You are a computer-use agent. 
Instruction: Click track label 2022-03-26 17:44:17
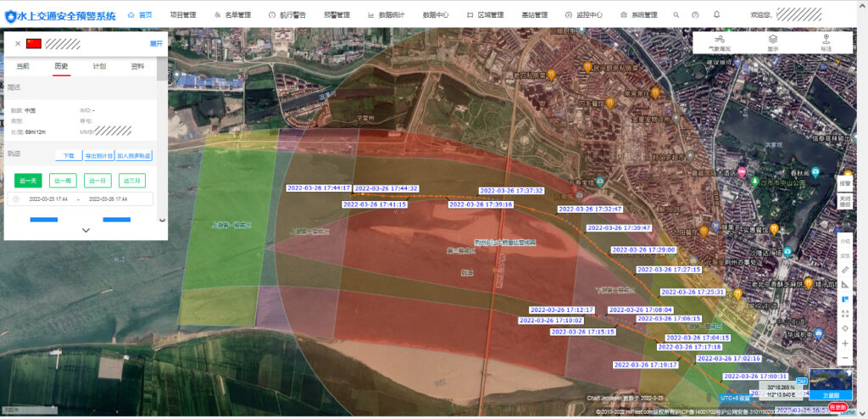click(x=319, y=188)
